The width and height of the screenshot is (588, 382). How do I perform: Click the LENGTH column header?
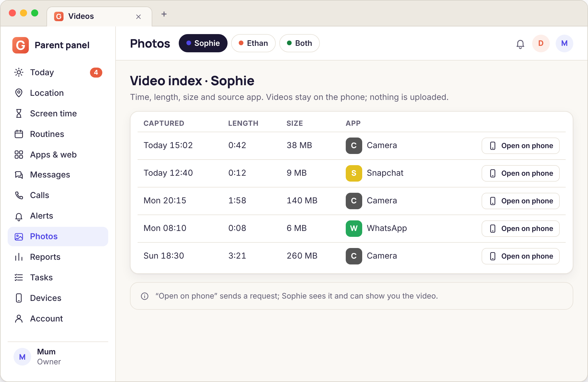[x=243, y=123]
